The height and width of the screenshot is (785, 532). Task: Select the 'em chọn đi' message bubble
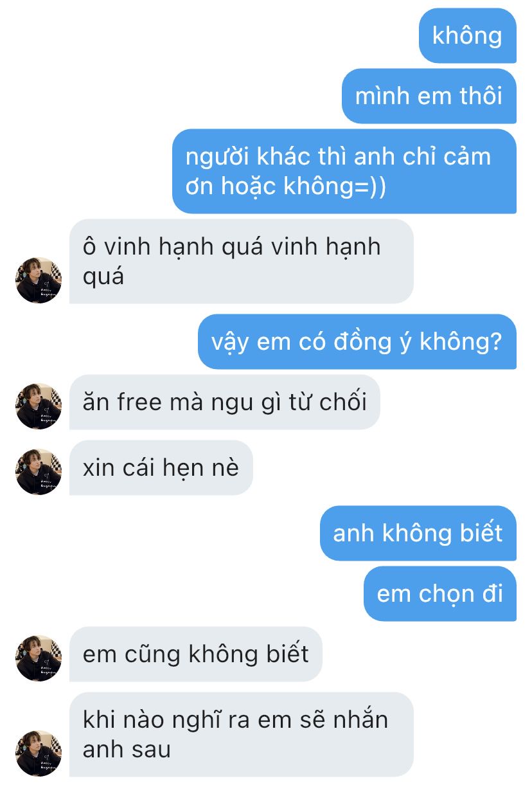click(440, 593)
